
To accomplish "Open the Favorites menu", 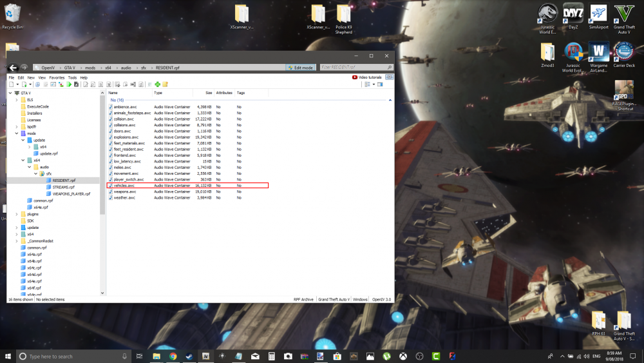I will [57, 77].
